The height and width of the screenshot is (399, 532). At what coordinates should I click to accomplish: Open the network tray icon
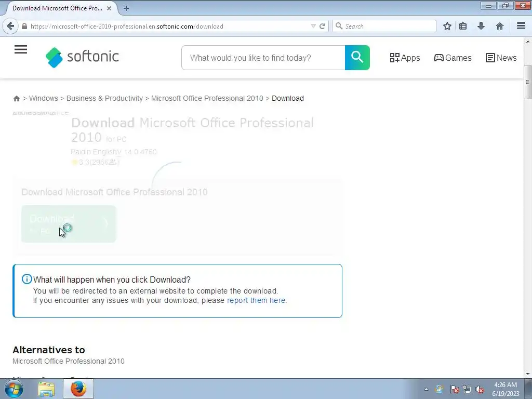[x=467, y=389]
